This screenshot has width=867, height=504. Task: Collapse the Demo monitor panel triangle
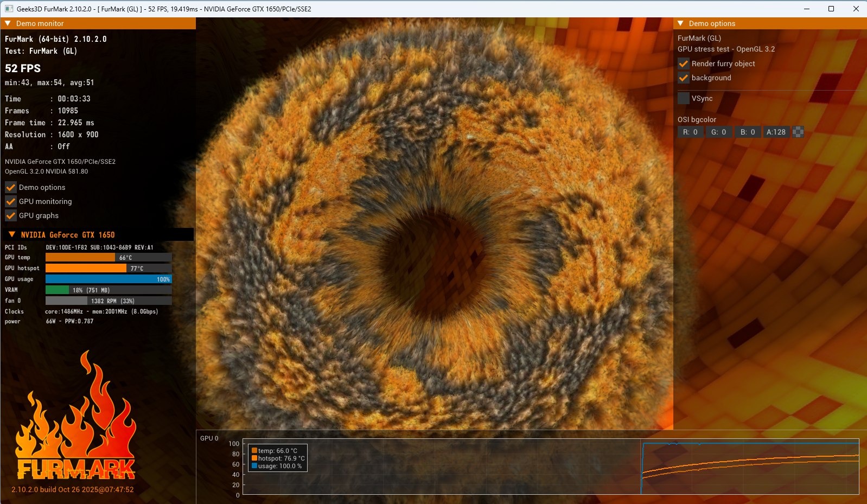(x=8, y=23)
